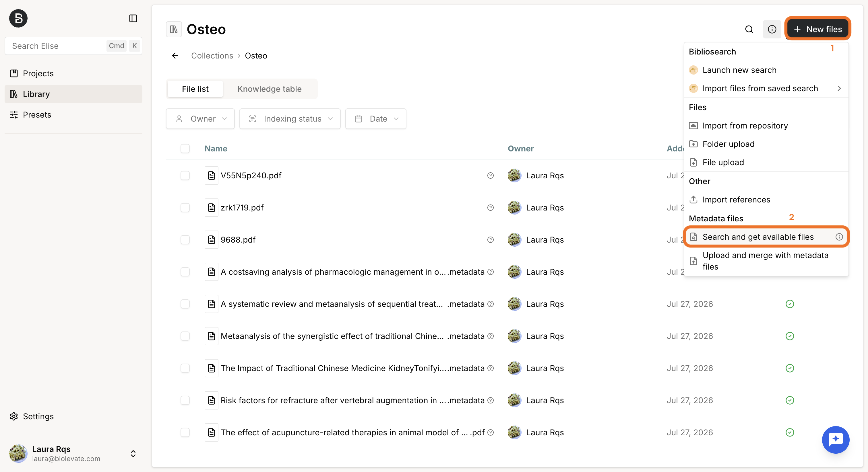Click the Osteo collection library icon
This screenshot has width=868, height=472.
point(174,29)
